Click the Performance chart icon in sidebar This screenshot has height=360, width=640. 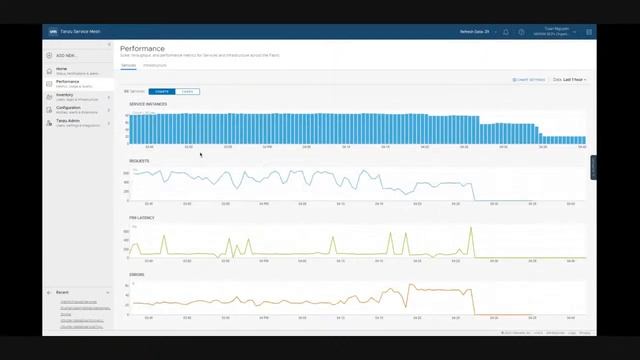(x=49, y=84)
